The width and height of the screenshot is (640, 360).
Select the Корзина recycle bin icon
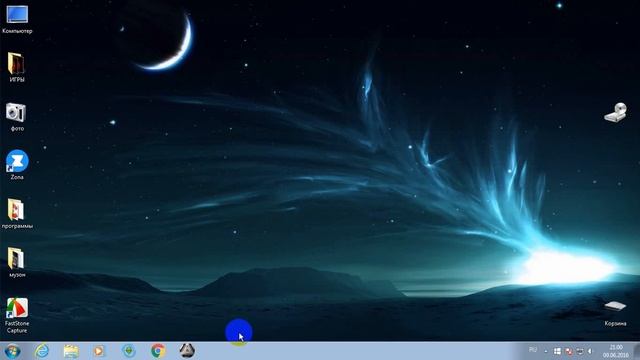point(615,313)
